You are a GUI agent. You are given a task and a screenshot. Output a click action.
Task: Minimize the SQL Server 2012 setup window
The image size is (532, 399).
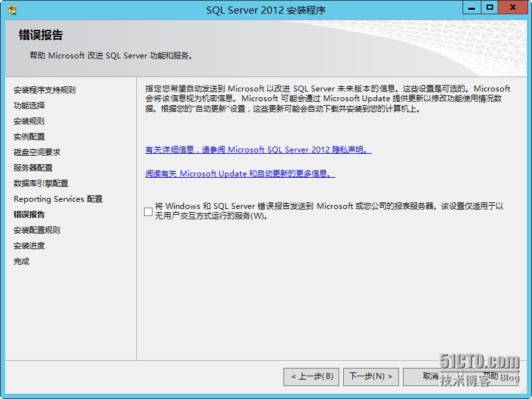pyautogui.click(x=472, y=8)
